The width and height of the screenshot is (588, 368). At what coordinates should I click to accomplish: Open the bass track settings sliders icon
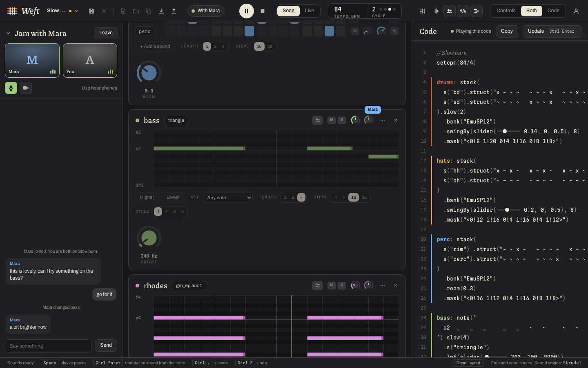[x=318, y=120]
